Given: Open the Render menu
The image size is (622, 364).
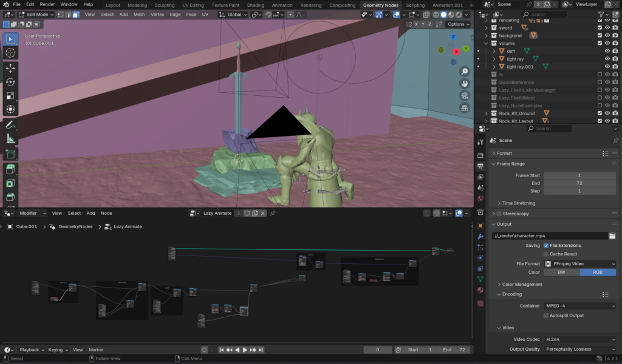Looking at the screenshot, I should point(47,4).
